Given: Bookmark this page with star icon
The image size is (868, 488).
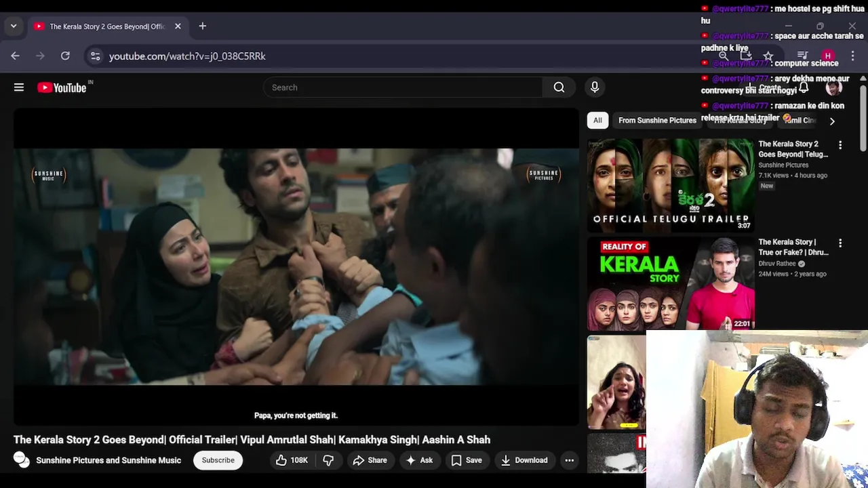Looking at the screenshot, I should coord(768,56).
